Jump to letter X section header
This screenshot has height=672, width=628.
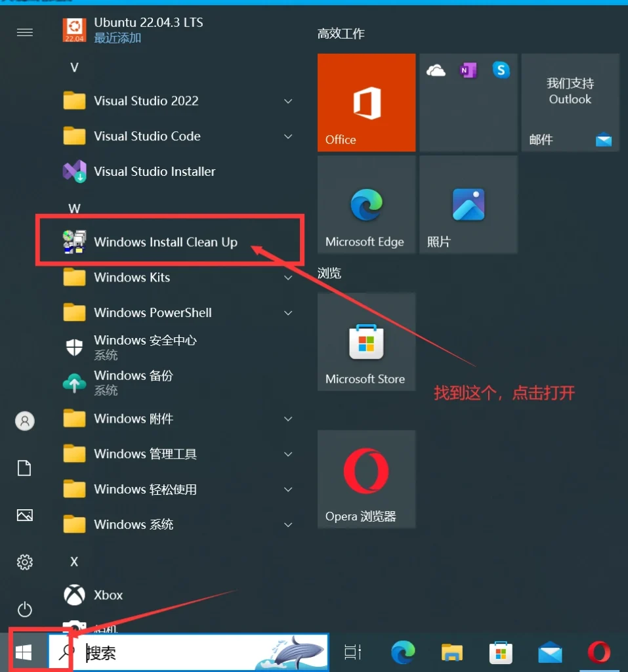[74, 562]
